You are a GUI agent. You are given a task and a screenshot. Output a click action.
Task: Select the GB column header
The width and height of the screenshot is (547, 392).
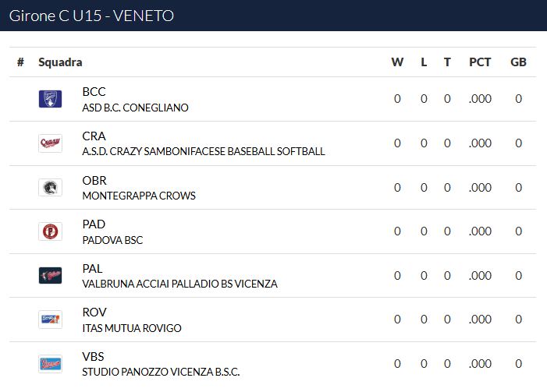pyautogui.click(x=518, y=62)
